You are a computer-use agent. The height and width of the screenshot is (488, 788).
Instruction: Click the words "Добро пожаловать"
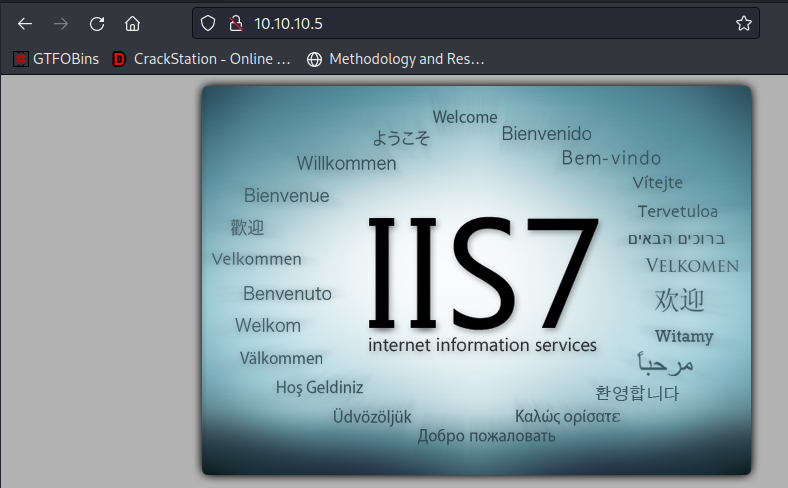click(486, 436)
